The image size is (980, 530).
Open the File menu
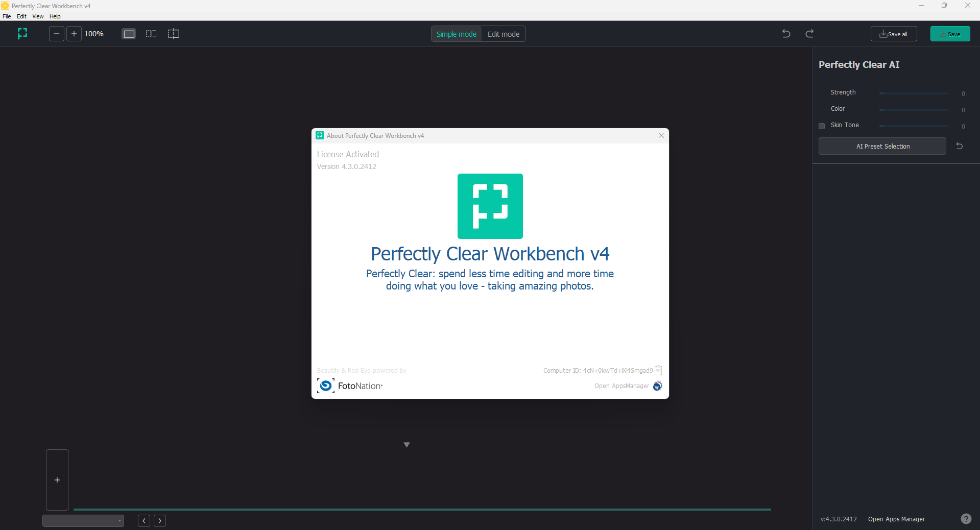point(7,16)
